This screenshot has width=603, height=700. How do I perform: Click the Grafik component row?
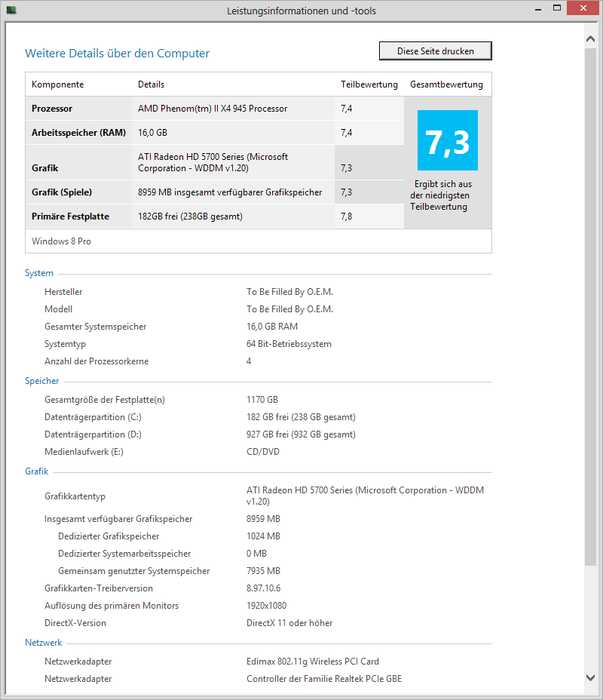47,167
